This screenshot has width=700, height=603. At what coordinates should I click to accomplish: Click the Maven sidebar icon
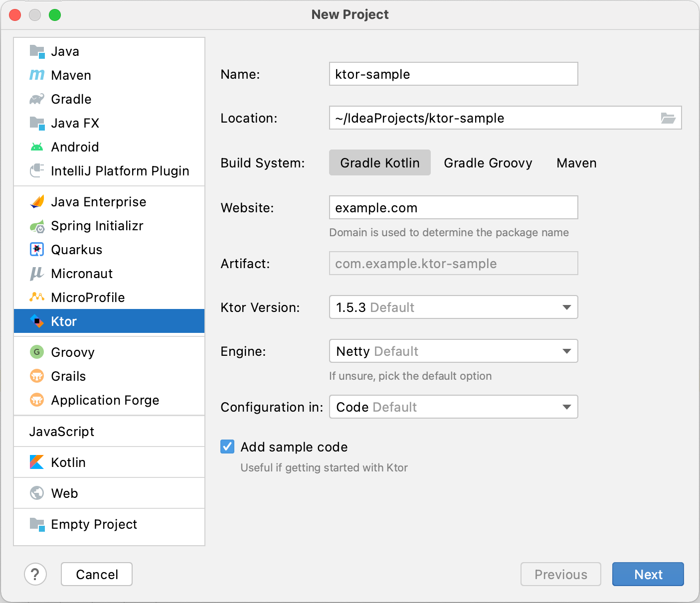click(37, 75)
